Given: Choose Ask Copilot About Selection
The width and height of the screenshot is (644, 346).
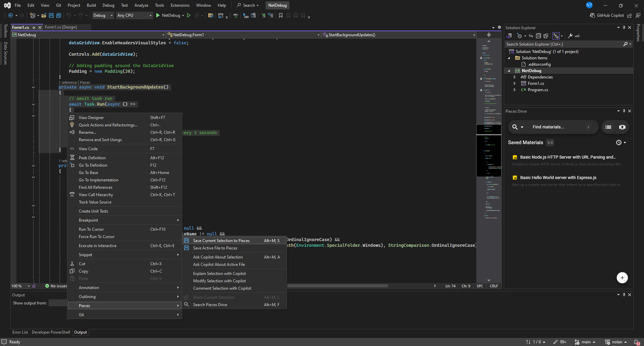Looking at the screenshot, I should [x=234, y=257].
